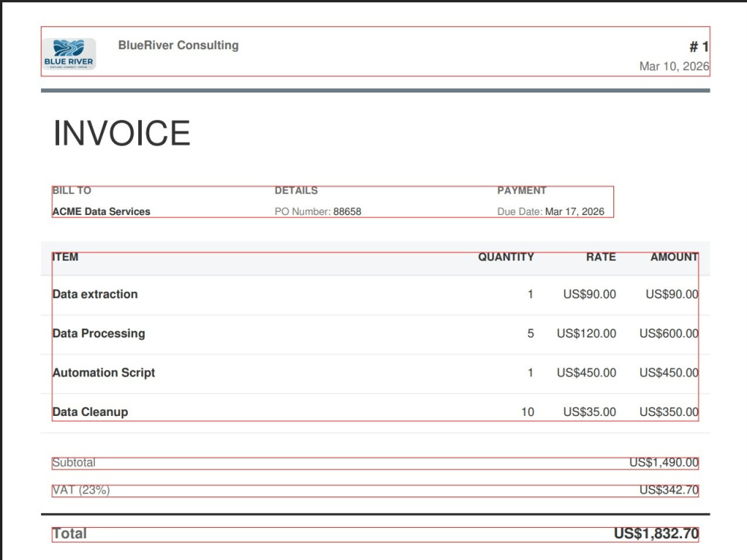This screenshot has width=747, height=560.
Task: Select the Data Processing item name
Action: [99, 333]
